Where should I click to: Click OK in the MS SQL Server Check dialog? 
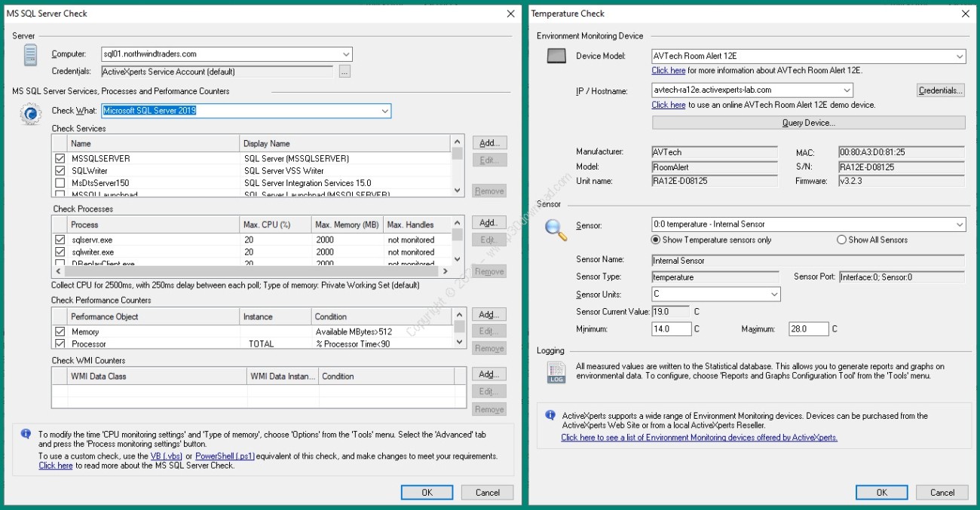point(427,493)
